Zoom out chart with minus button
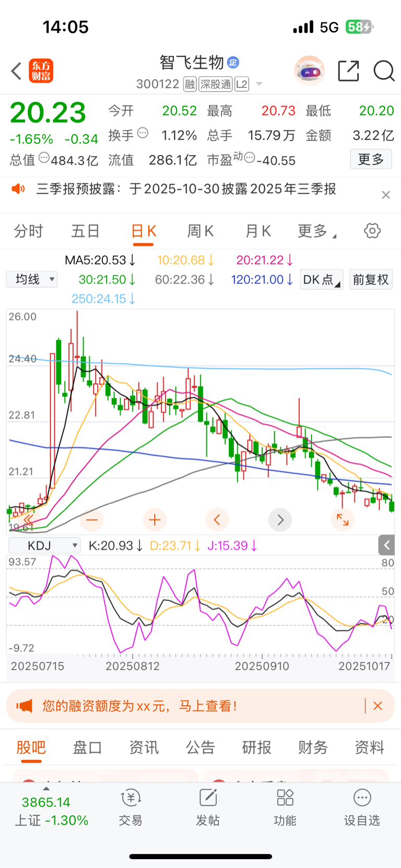Screen dimensions: 401x868 (92, 520)
